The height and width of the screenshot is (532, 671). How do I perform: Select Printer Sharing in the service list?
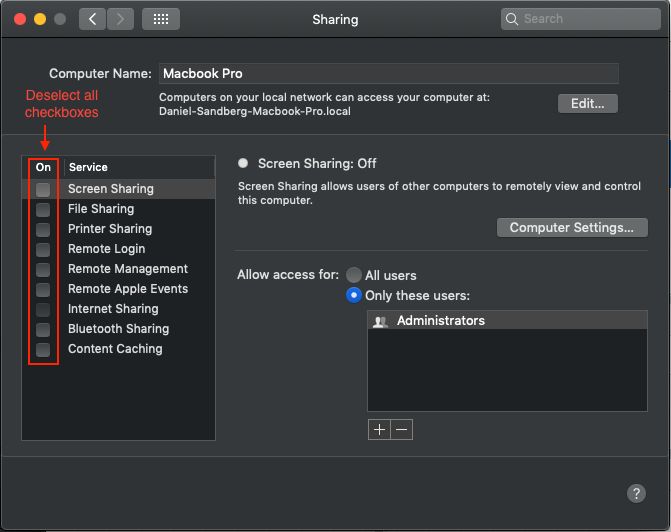(119, 229)
